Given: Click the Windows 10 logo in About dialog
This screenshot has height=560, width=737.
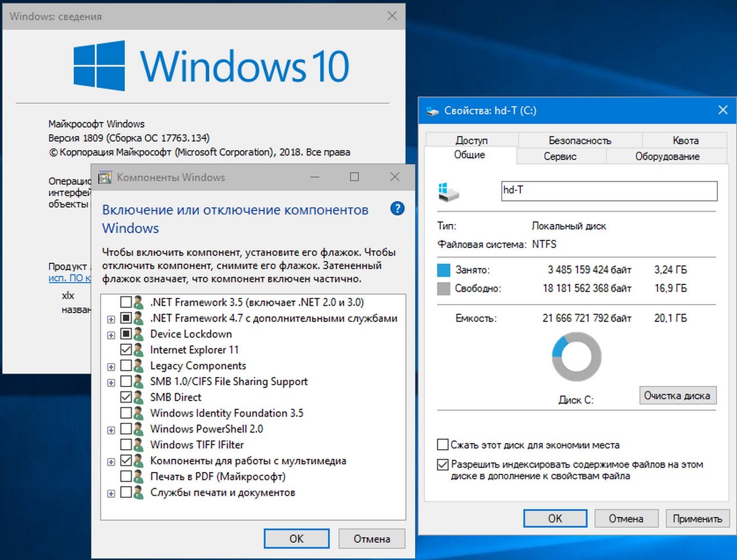Looking at the screenshot, I should tap(212, 66).
